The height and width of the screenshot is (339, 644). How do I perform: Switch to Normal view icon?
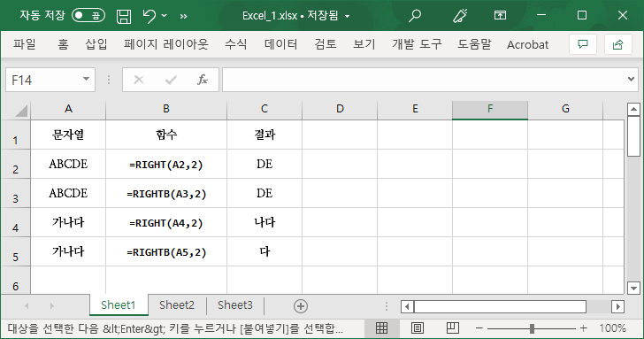tap(381, 327)
